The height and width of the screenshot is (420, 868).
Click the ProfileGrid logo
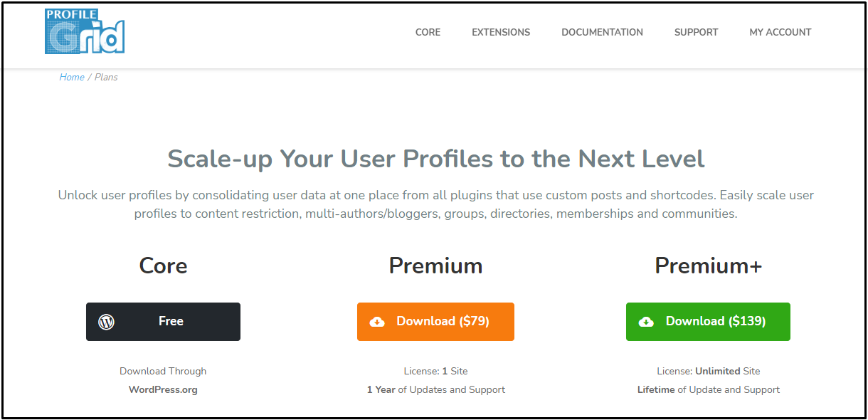(x=85, y=32)
